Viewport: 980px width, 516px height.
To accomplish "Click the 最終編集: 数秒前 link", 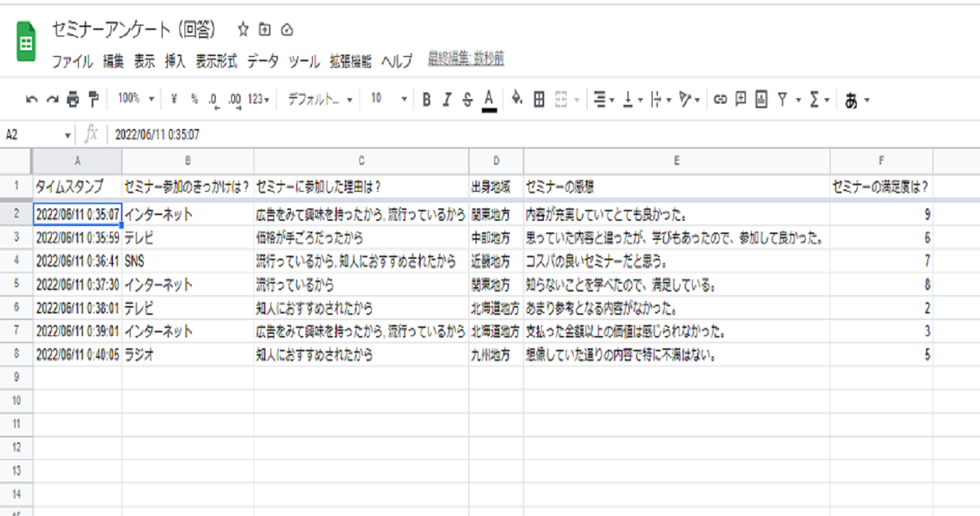I will coord(466,59).
